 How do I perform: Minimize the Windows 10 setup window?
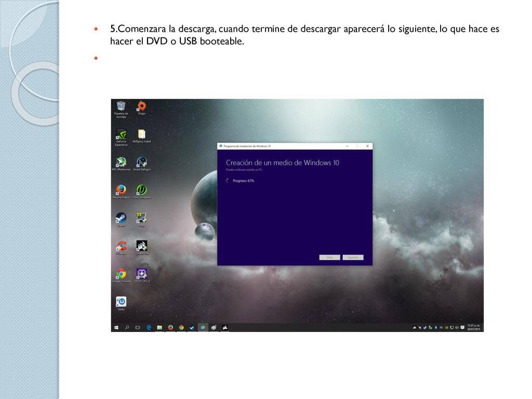tap(347, 146)
